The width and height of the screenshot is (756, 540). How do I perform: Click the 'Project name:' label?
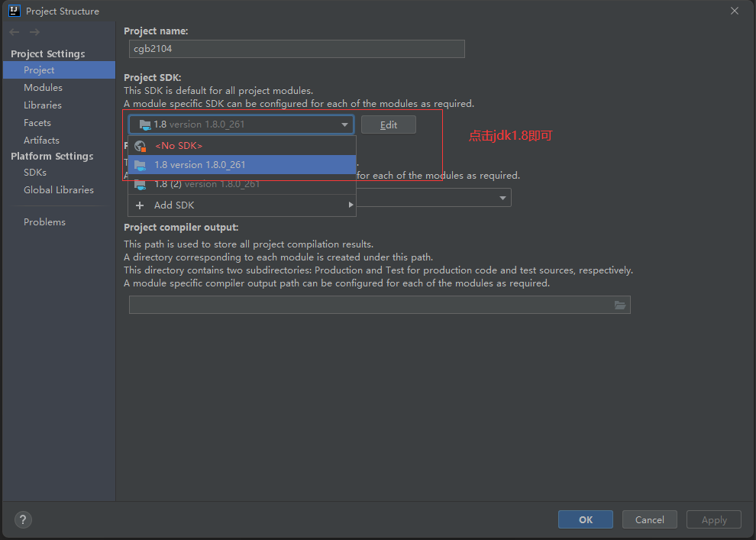tap(156, 31)
